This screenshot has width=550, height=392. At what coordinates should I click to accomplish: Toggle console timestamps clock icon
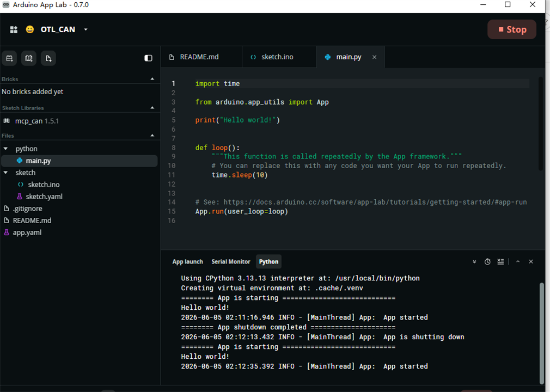tap(487, 261)
